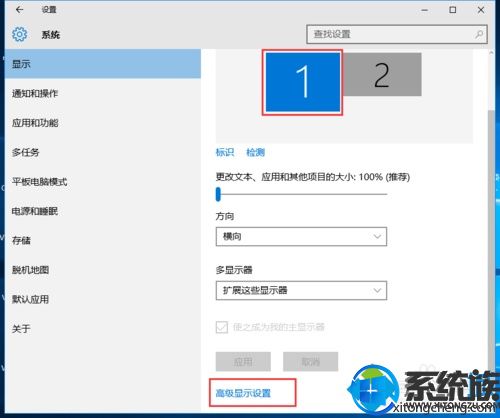
Task: Click the 查找设置 search field
Action: [x=397, y=34]
